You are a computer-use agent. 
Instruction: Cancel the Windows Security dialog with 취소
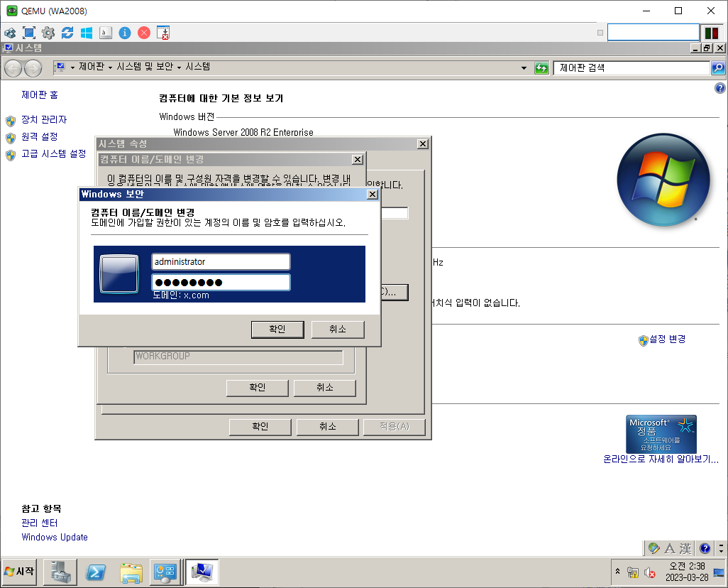(338, 329)
